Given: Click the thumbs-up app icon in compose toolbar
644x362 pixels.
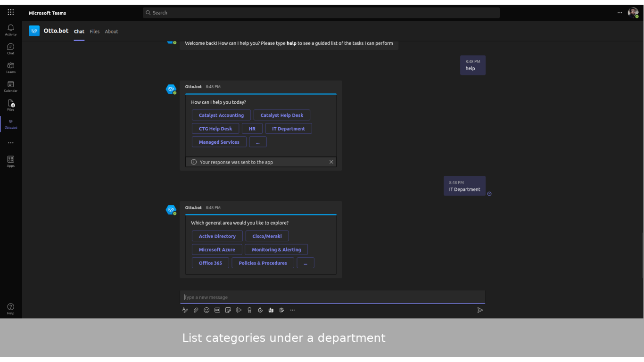Looking at the screenshot, I should pyautogui.click(x=271, y=310).
